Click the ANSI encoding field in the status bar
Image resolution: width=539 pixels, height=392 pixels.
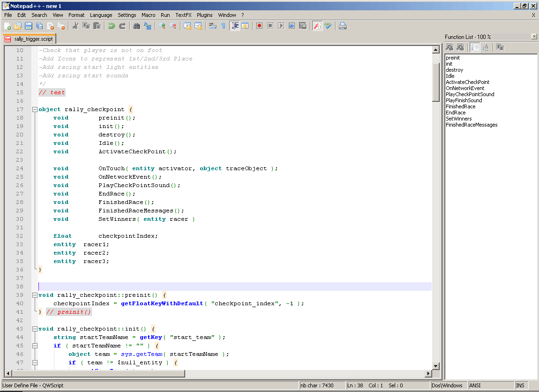point(491,385)
